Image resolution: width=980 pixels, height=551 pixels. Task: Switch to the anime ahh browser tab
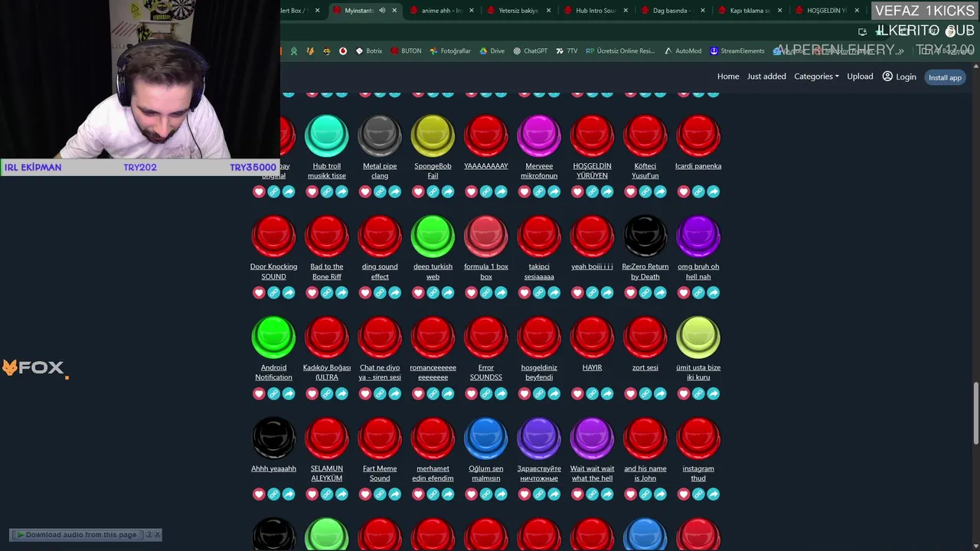[441, 11]
